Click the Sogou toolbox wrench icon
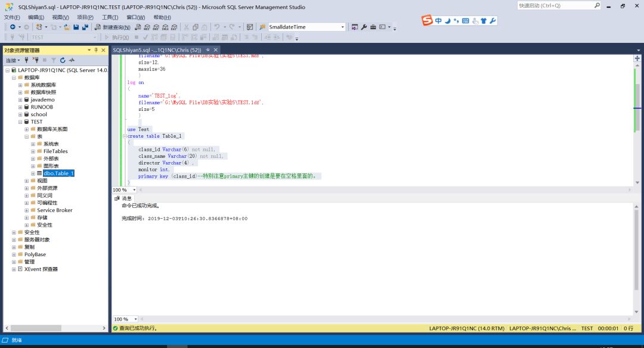 click(493, 20)
